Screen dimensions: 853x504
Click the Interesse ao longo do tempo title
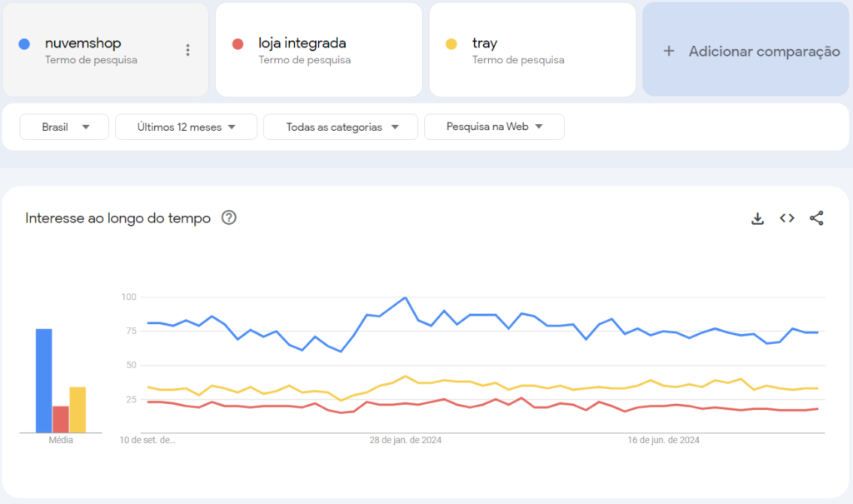tap(117, 218)
